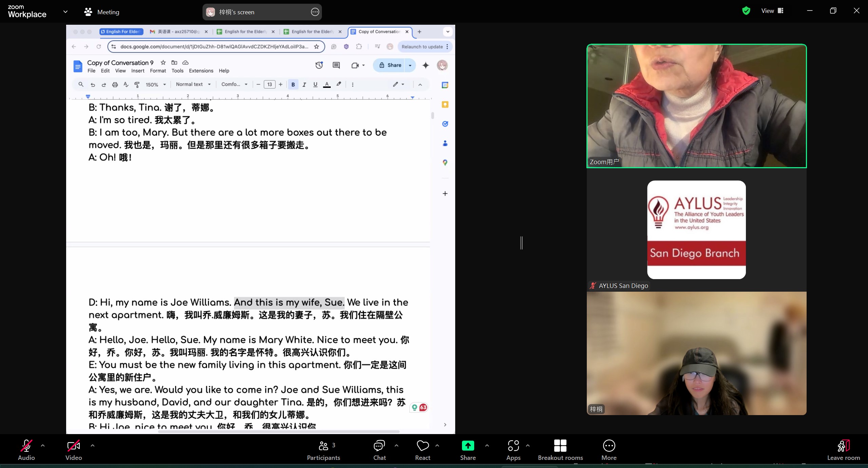This screenshot has height=468, width=868.
Task: Open version history clock icon
Action: 319,65
